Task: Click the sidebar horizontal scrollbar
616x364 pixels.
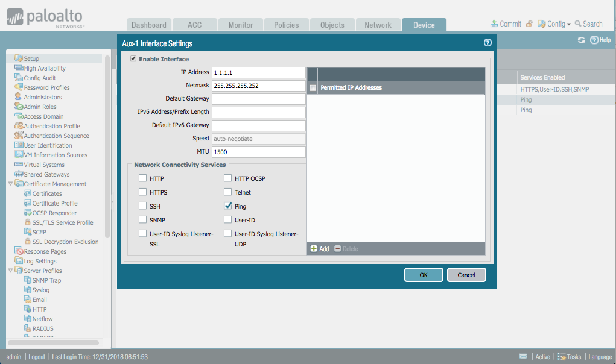Action: coord(54,343)
